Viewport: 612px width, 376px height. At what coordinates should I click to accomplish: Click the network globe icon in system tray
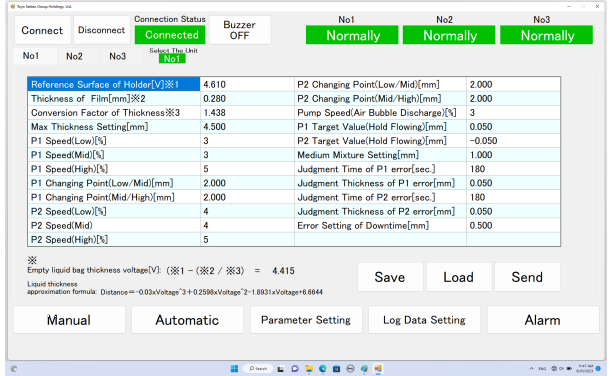tap(554, 369)
